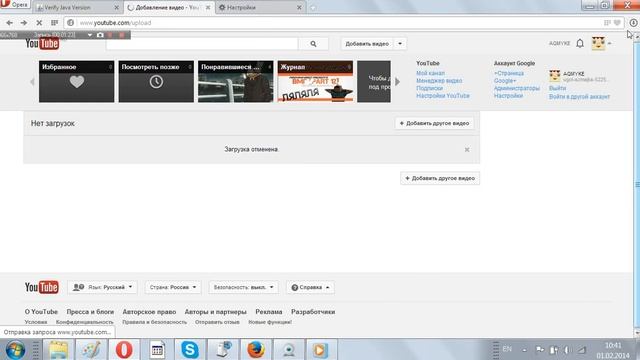The image size is (640, 360).
Task: Click the page vertical scrollbar
Action: [x=637, y=184]
